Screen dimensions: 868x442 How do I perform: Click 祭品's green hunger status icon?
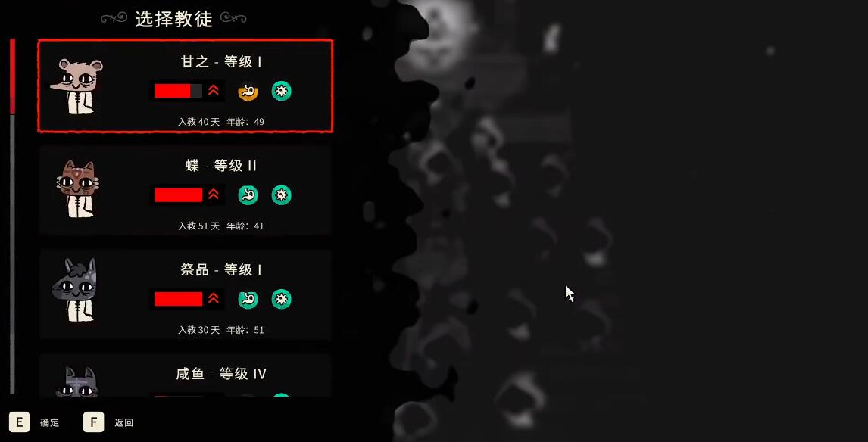point(248,299)
